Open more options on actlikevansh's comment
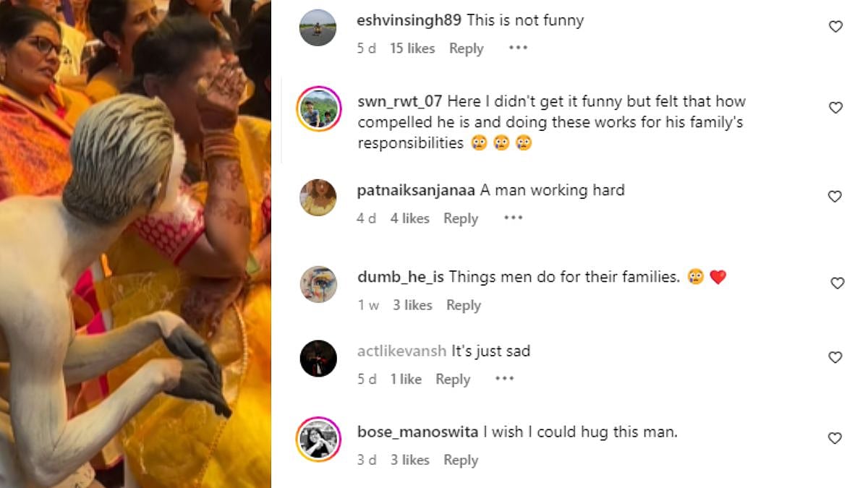The width and height of the screenshot is (868, 488). pyautogui.click(x=504, y=380)
